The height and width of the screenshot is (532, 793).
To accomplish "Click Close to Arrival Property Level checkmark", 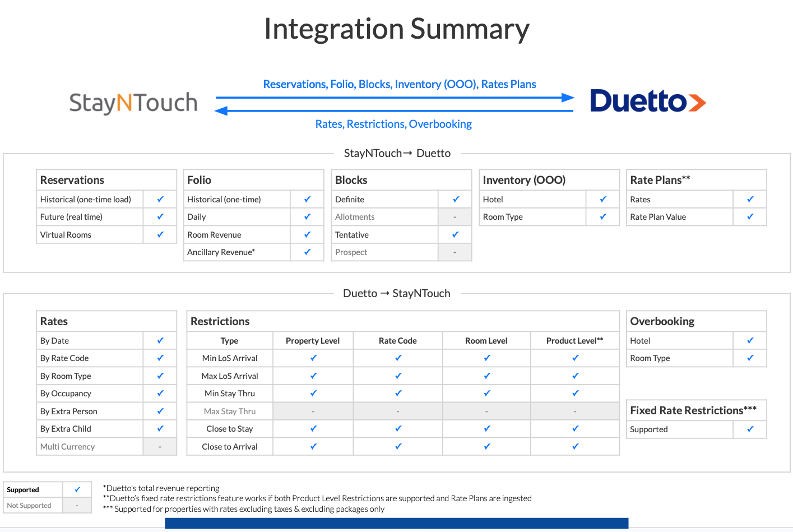I will tap(313, 446).
